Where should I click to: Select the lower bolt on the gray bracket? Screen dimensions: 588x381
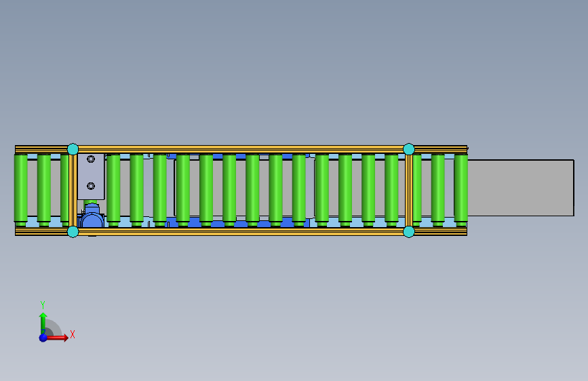click(91, 186)
